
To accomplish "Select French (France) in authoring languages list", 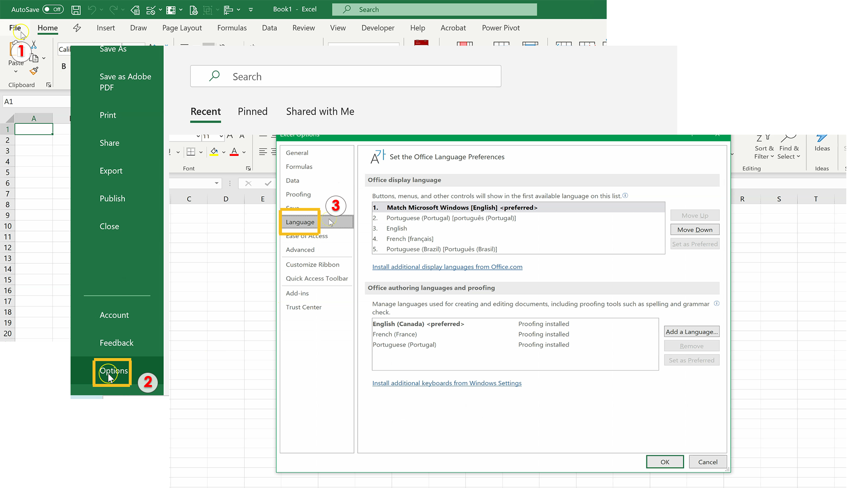I will tap(395, 334).
